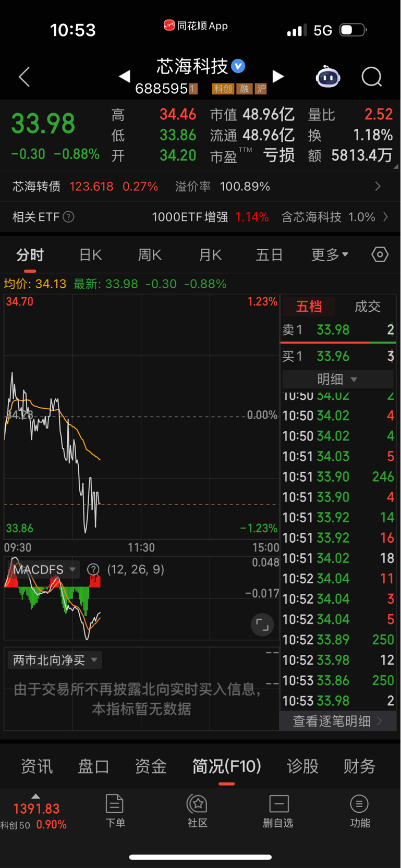Expand chart to fullscreen icon
The height and width of the screenshot is (868, 401).
point(262,624)
